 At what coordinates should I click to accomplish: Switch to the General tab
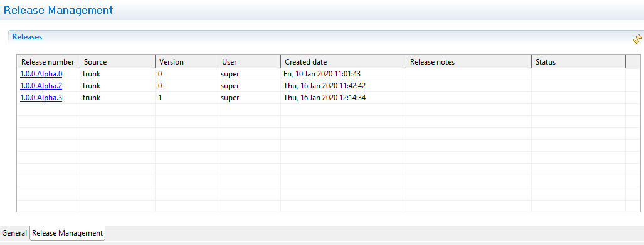point(14,233)
